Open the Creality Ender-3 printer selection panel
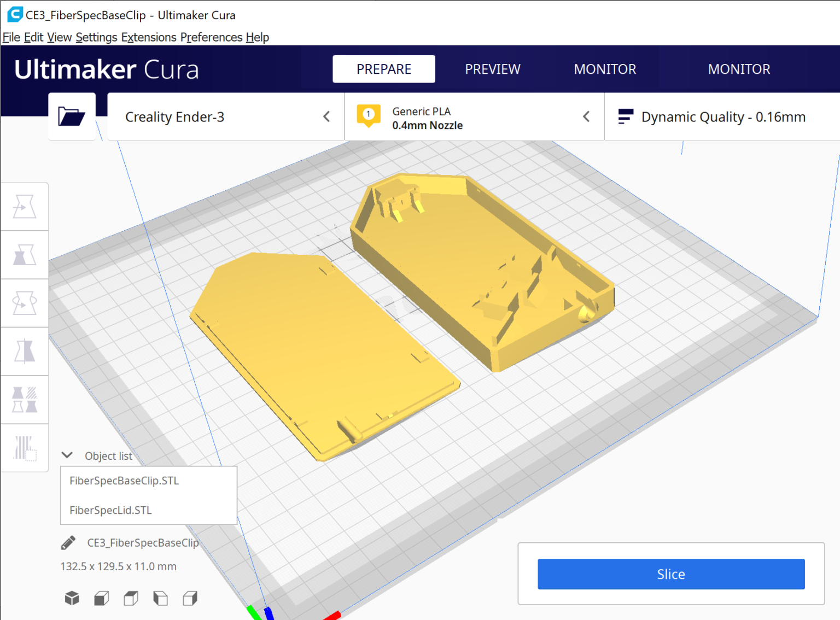840x620 pixels. 224,116
